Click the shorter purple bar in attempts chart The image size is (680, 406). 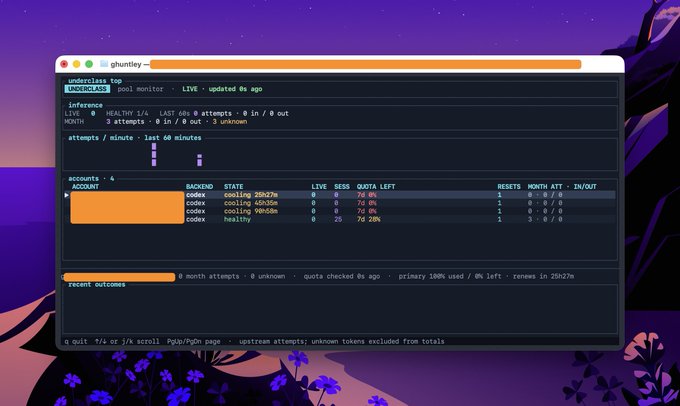point(199,160)
